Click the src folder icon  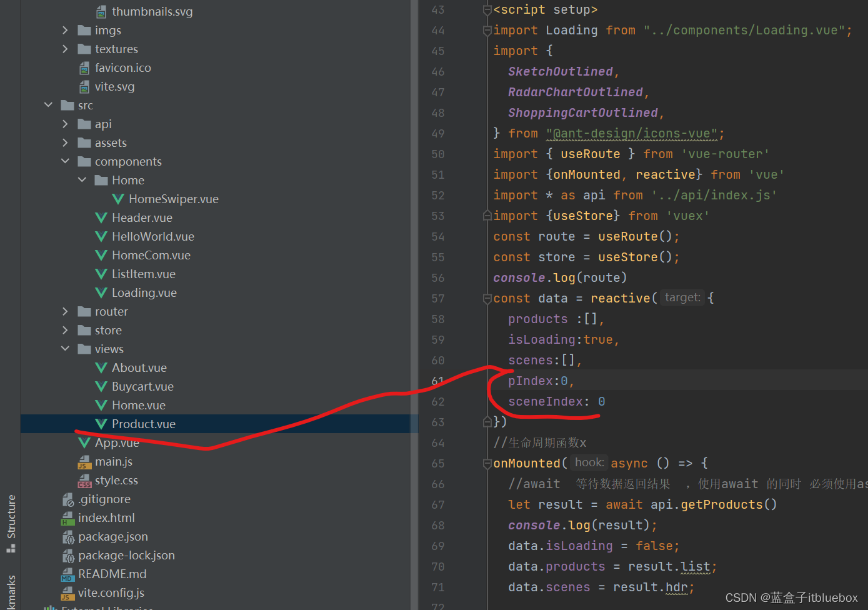point(67,106)
